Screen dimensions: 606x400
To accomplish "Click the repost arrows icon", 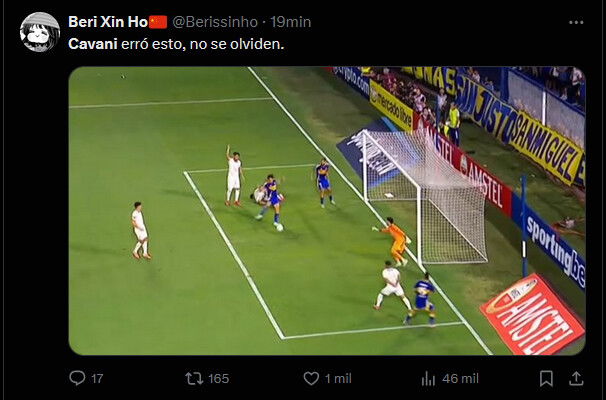I will point(194,378).
